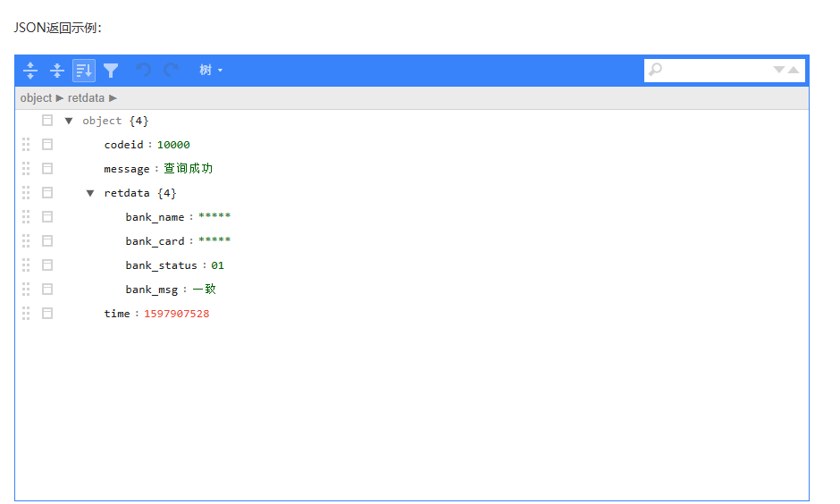Jump to next search result arrow
Screen dimensions: 840x504
click(x=779, y=70)
